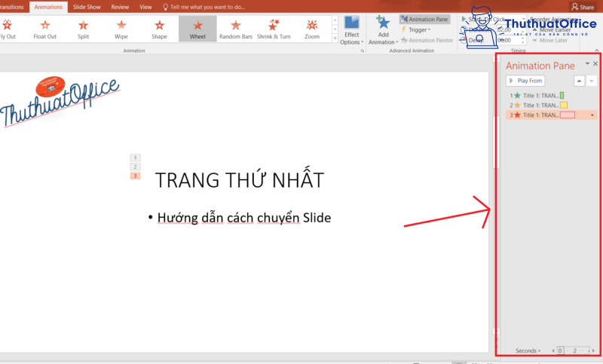This screenshot has width=603, height=364.
Task: Select animation 2 Title 1 in pane
Action: coord(552,105)
